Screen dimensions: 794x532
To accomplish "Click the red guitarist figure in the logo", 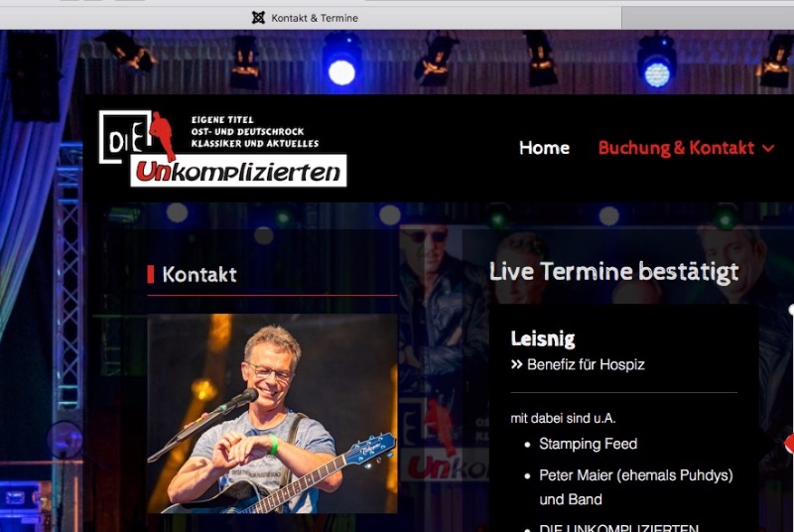I will point(163,136).
